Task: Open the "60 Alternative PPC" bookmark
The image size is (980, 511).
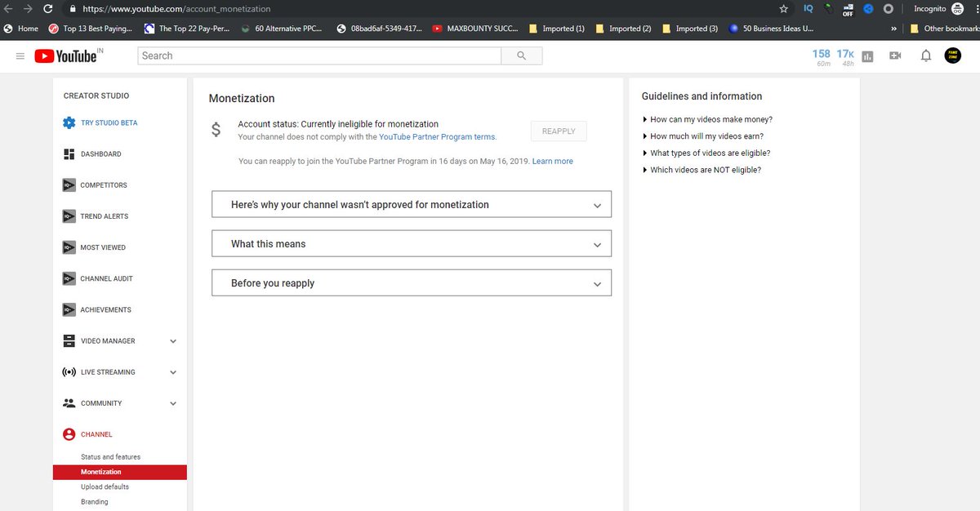Action: point(283,29)
